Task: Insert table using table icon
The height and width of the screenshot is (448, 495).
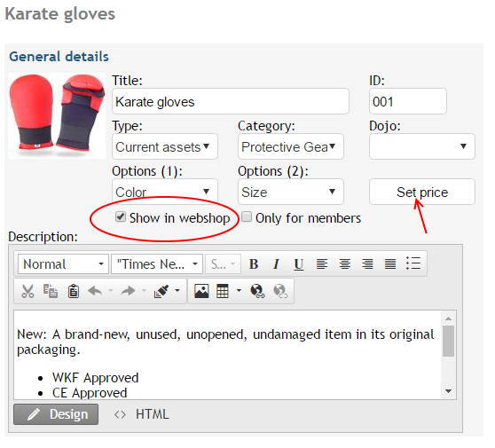Action: pyautogui.click(x=223, y=291)
